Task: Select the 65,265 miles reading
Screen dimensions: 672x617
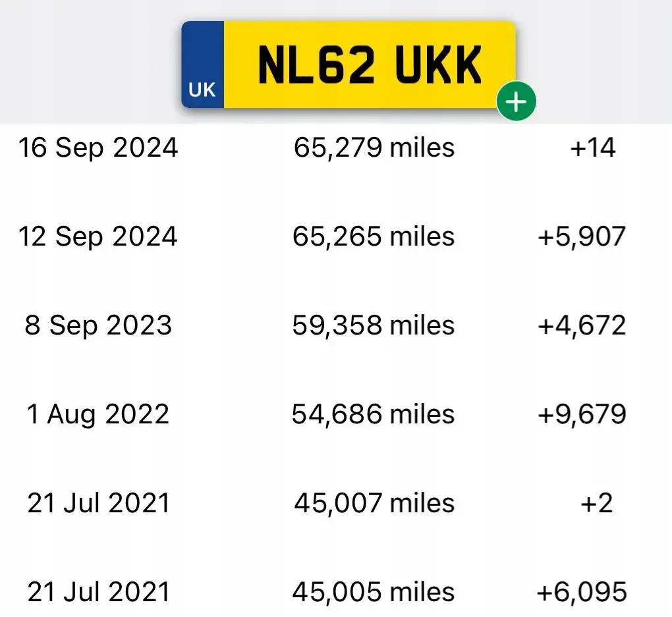Action: coord(374,236)
